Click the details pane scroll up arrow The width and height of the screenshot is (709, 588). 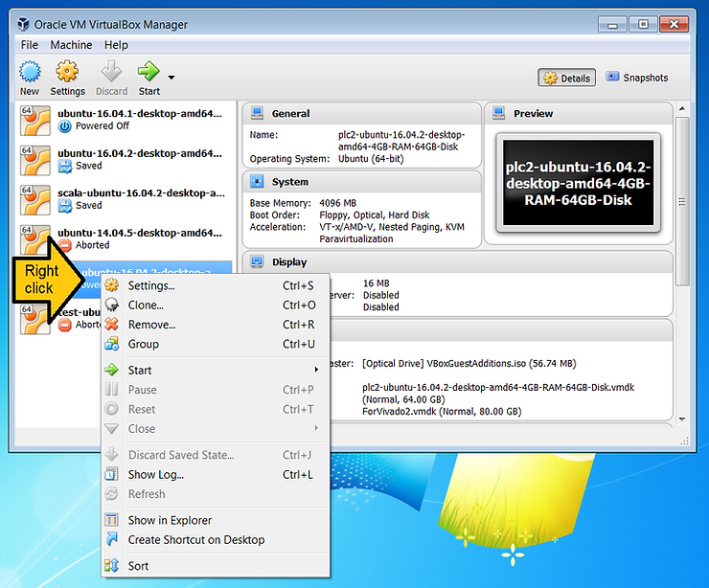[x=682, y=108]
